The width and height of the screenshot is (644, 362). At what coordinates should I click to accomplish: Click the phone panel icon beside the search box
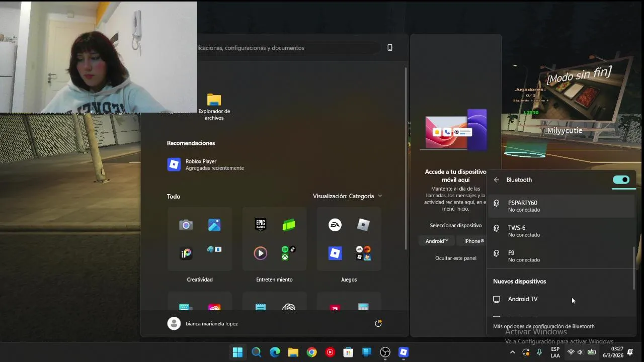coord(390,48)
